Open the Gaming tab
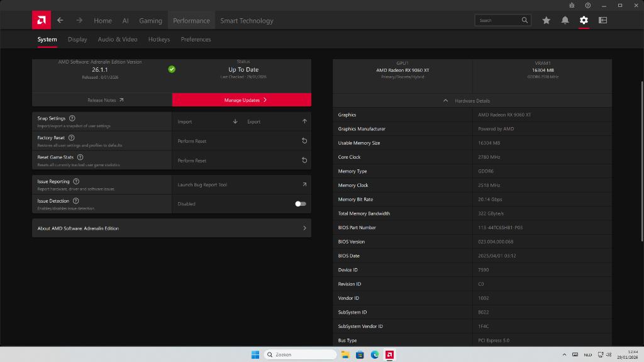The image size is (644, 362). pyautogui.click(x=150, y=21)
